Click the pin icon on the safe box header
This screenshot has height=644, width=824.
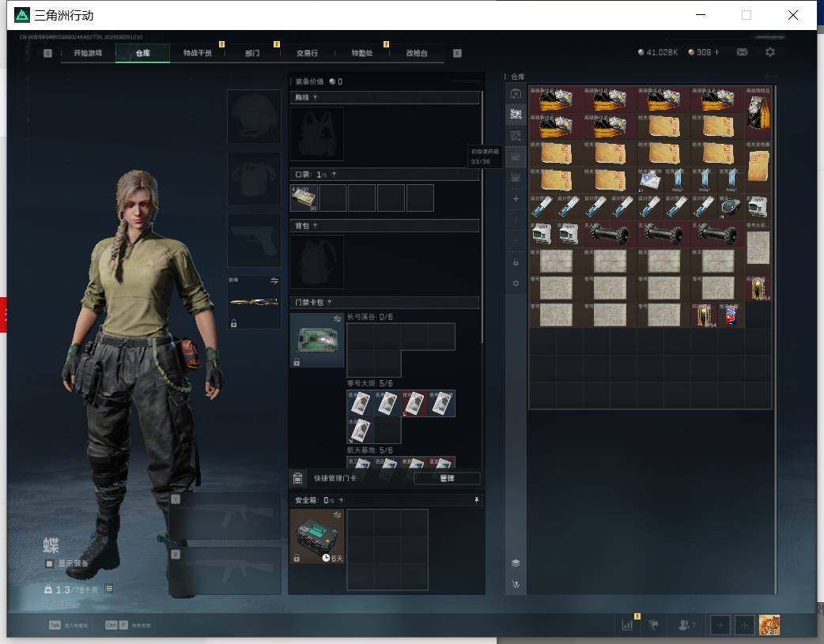point(476,500)
